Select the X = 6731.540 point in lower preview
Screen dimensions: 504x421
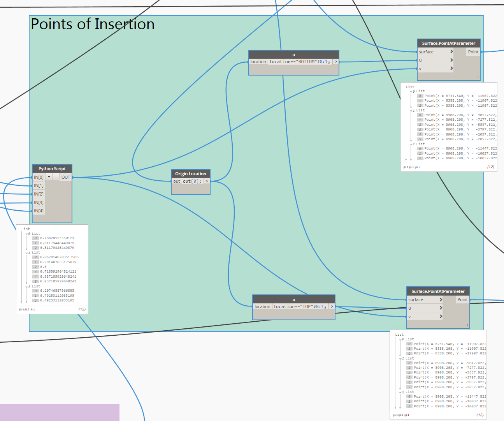[x=450, y=344]
